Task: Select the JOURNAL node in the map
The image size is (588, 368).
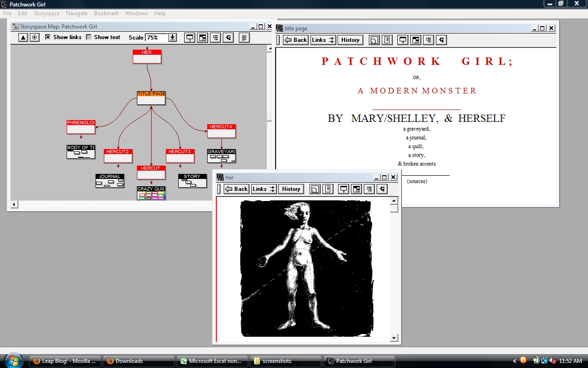Action: tap(110, 180)
